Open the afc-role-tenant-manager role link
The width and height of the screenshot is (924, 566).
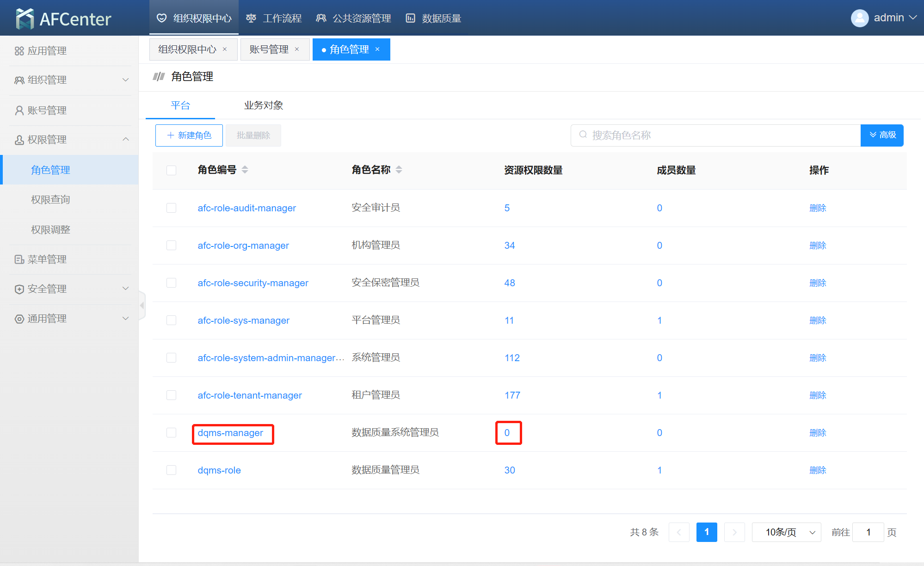click(x=249, y=395)
